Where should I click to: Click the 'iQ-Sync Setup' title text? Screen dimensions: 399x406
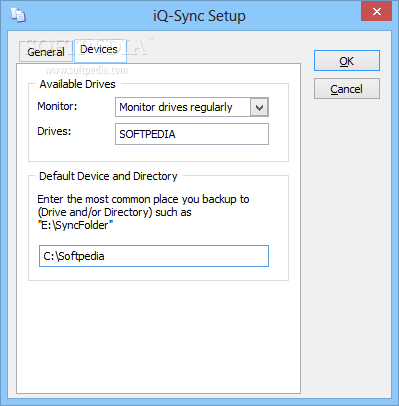(199, 16)
